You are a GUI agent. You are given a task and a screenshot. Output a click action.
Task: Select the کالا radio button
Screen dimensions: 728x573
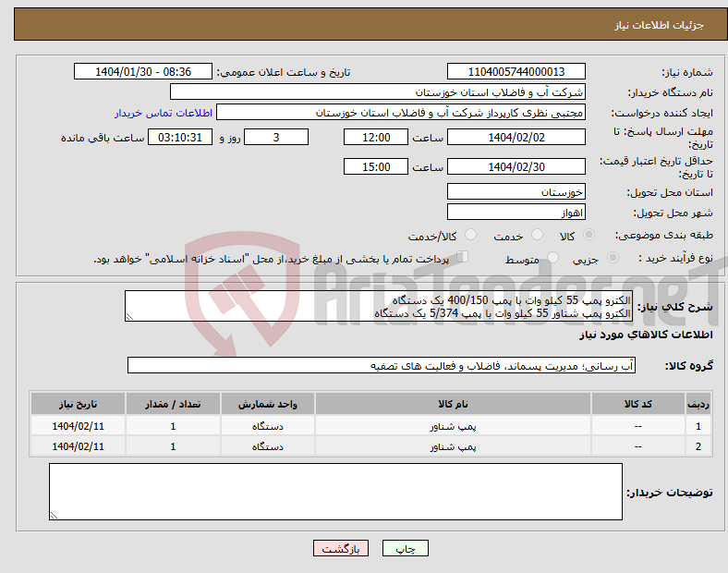[x=588, y=235]
